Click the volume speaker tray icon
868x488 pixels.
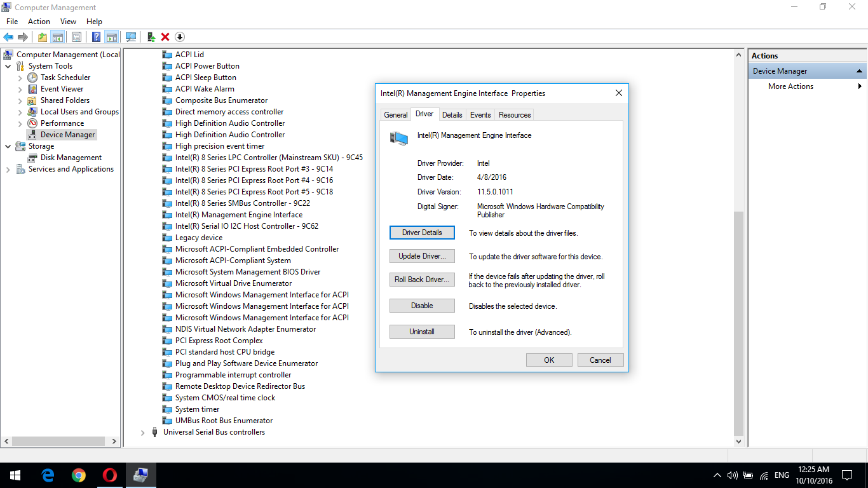(x=732, y=475)
